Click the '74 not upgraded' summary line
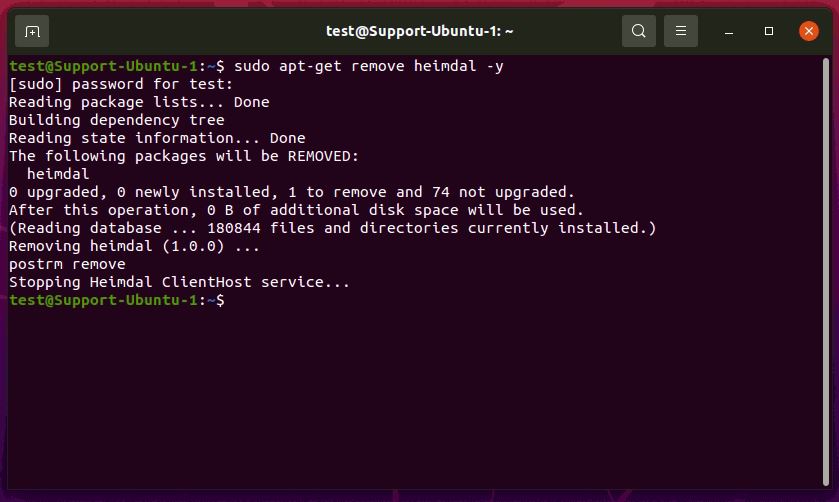This screenshot has width=839, height=502. pos(292,192)
